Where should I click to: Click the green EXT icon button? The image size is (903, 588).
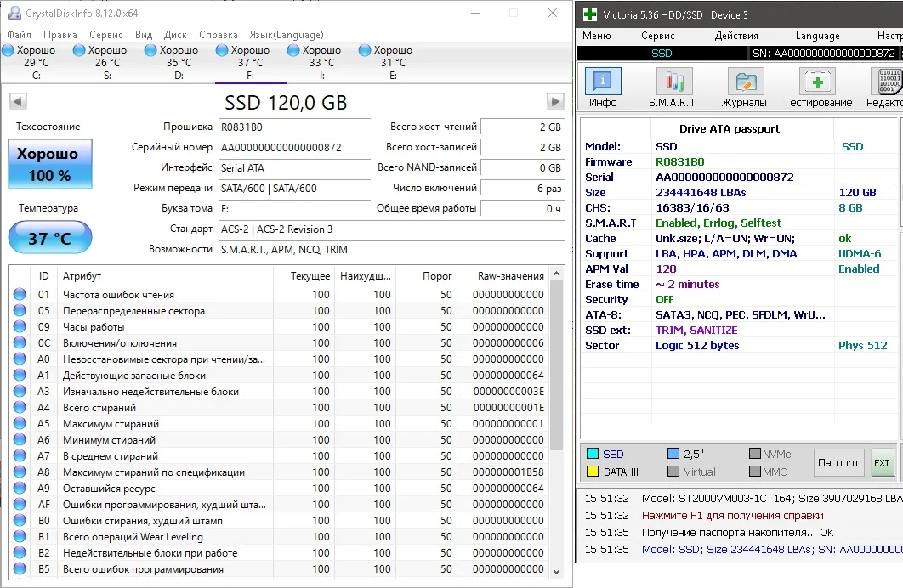point(882,463)
